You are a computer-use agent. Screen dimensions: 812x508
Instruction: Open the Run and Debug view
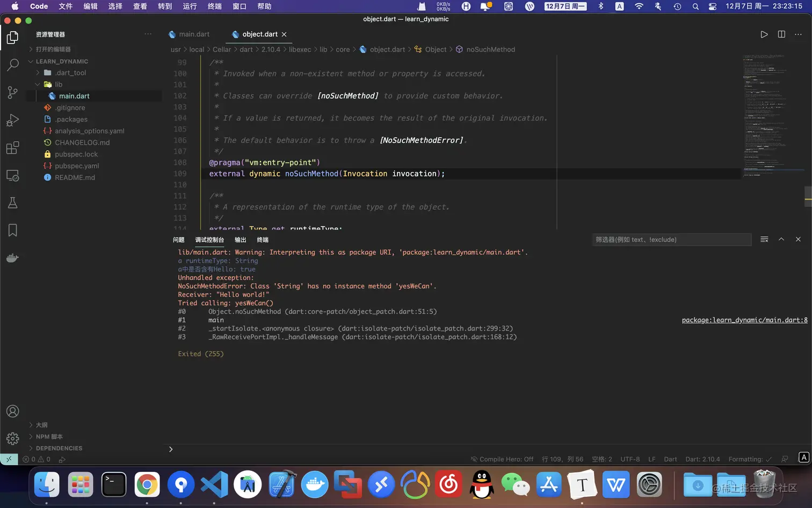pos(12,120)
